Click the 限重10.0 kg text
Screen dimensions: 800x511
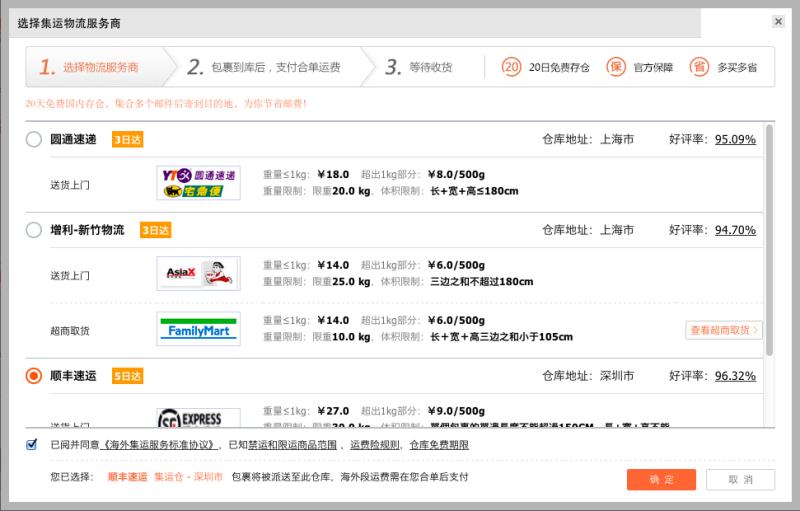[x=341, y=337]
